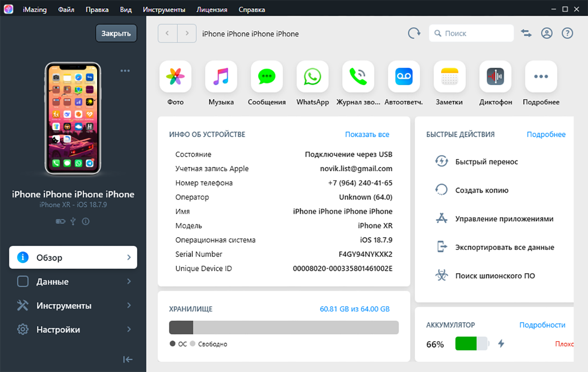Open device options three-dots above phone image

tap(125, 71)
